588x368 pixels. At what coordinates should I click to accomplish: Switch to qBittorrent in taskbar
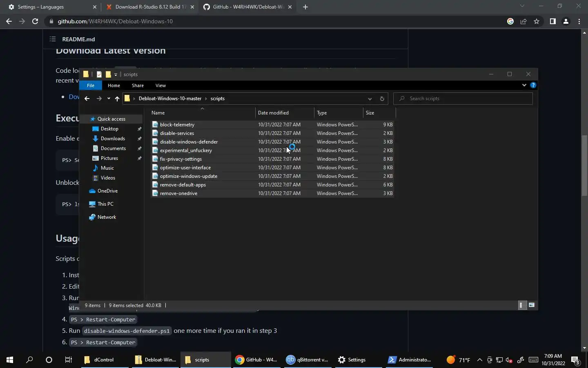[x=307, y=360]
